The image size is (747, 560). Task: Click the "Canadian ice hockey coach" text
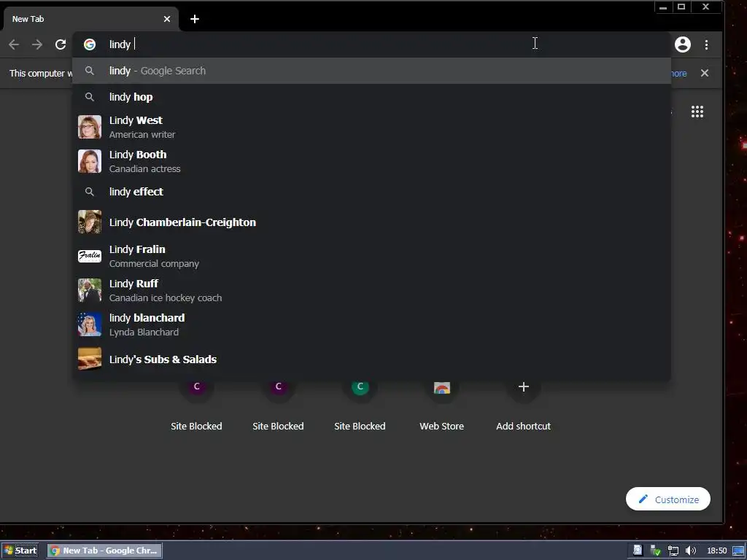click(166, 298)
